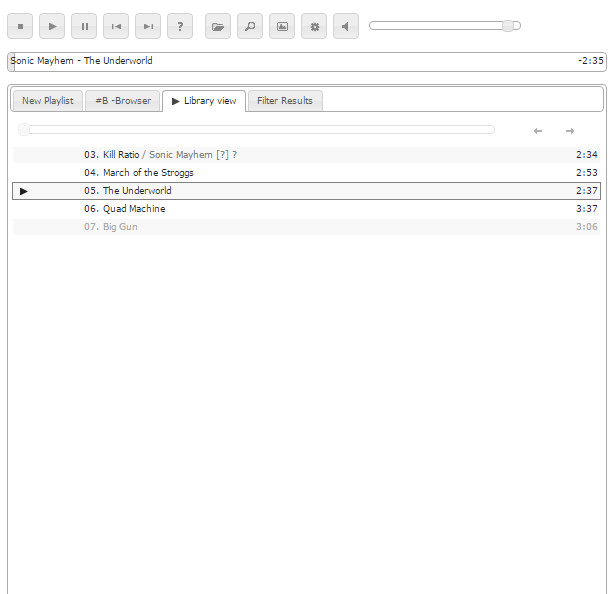Start playback with the play button
615x594 pixels.
point(52,26)
